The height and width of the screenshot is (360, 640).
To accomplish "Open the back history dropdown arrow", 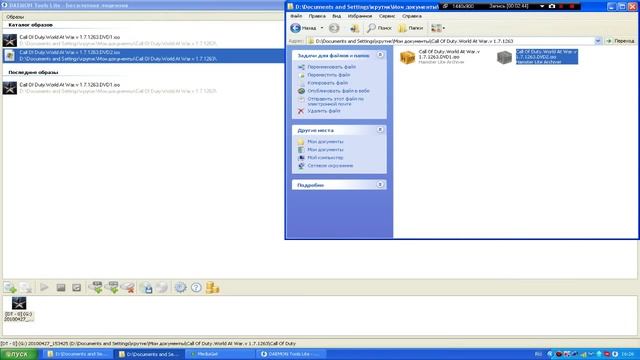I will tap(322, 28).
